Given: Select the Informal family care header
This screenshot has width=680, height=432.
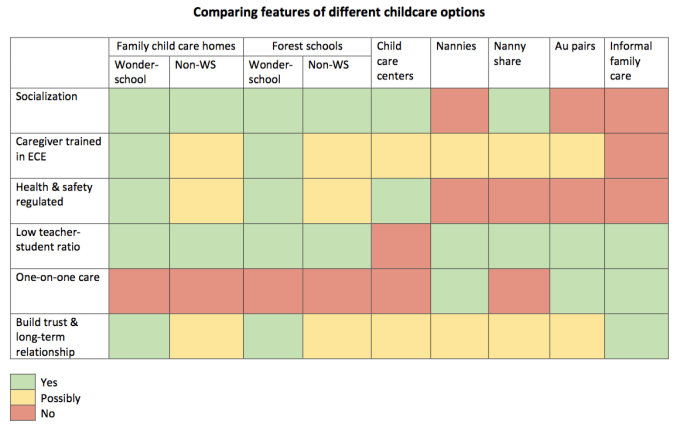Looking at the screenshot, I should pos(635,61).
